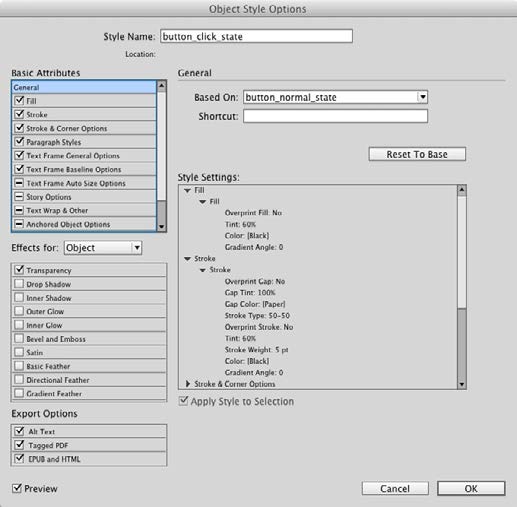Click down arrow of Style Settings scrollbar
This screenshot has width=517, height=507.
click(462, 384)
